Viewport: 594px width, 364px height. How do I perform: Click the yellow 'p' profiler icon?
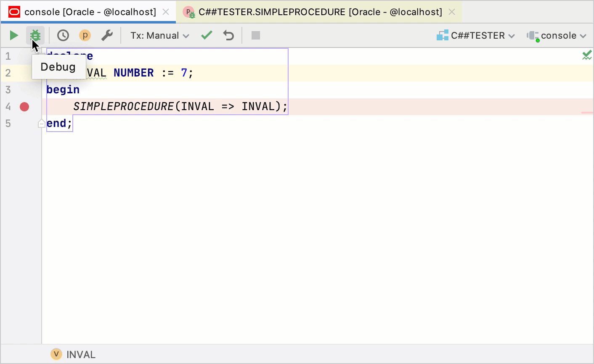[x=85, y=35]
